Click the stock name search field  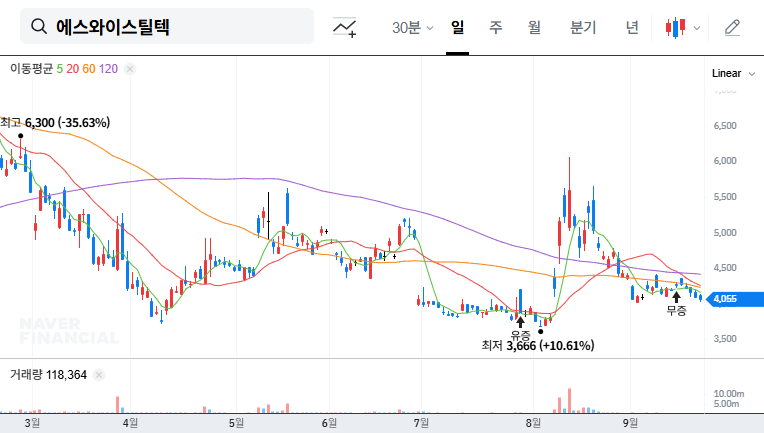(167, 26)
